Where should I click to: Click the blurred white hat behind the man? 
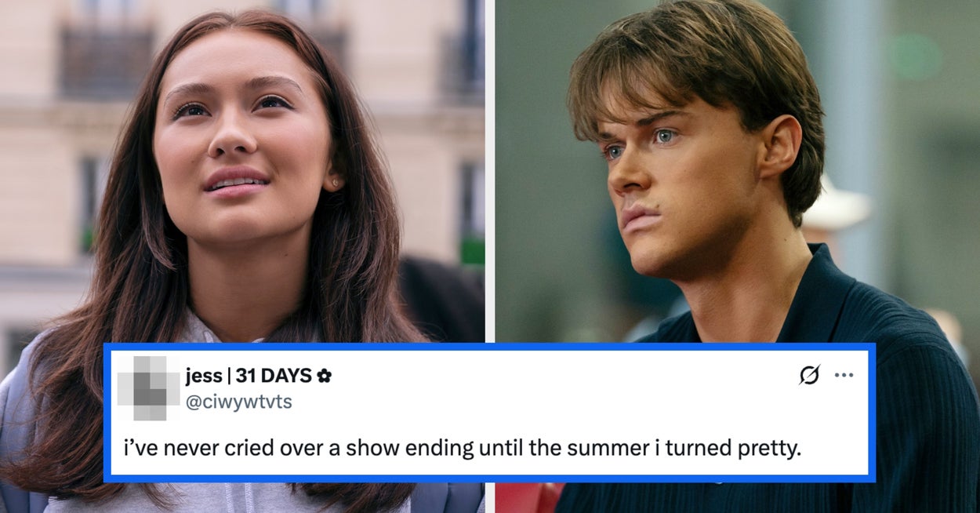[x=837, y=204]
